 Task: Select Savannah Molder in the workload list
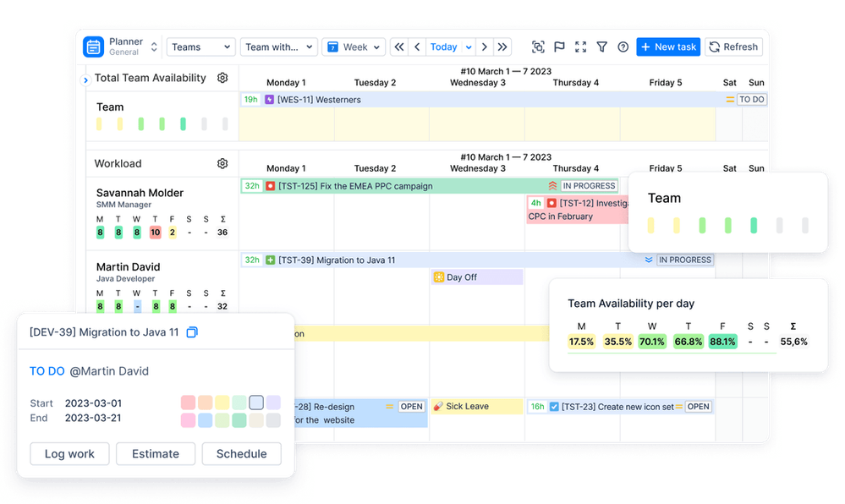(x=140, y=193)
